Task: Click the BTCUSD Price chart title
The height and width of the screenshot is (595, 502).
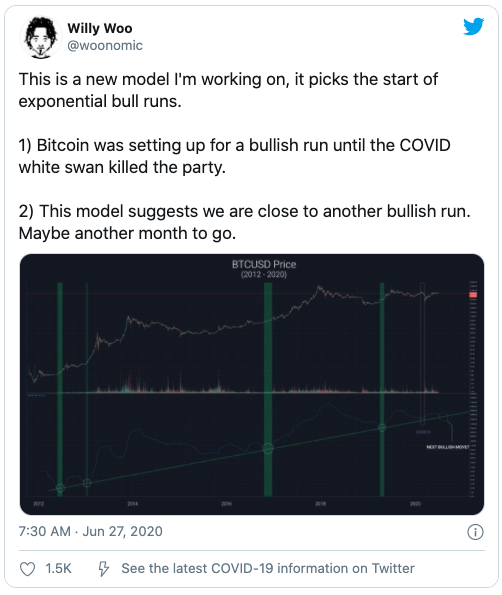Action: pos(264,264)
